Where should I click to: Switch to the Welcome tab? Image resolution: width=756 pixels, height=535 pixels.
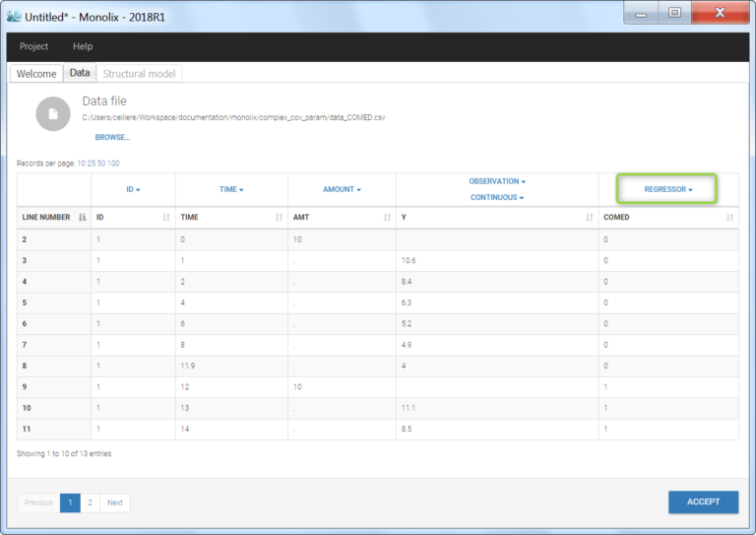coord(36,74)
